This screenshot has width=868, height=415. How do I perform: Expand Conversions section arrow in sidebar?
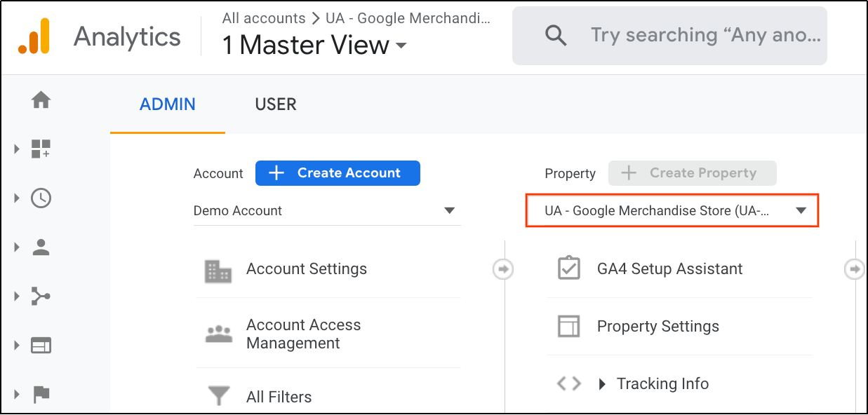coord(17,394)
